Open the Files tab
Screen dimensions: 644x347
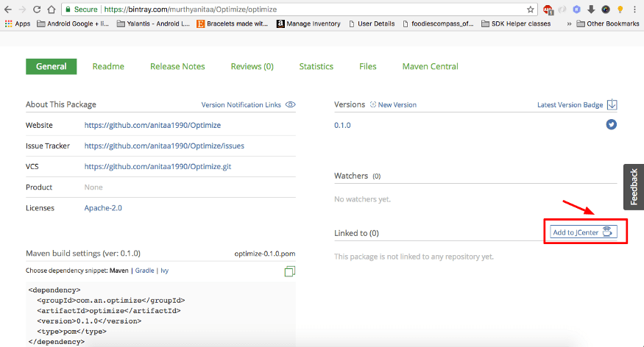click(x=367, y=66)
